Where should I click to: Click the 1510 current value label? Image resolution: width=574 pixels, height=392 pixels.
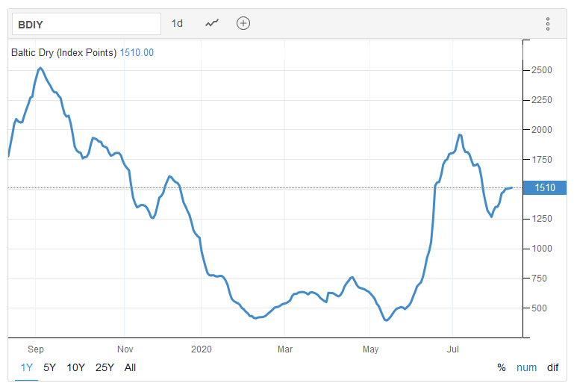(545, 188)
